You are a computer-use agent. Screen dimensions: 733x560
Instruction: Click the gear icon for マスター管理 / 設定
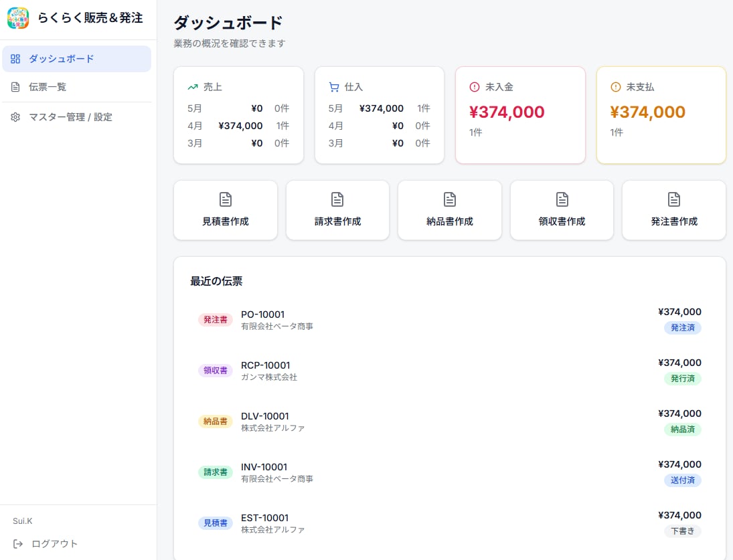(x=15, y=117)
